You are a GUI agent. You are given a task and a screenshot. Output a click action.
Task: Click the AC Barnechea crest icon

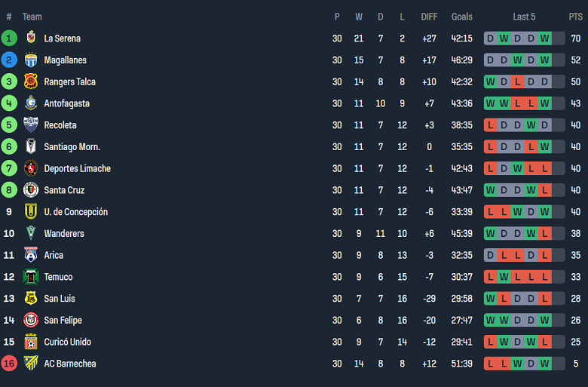click(x=31, y=364)
